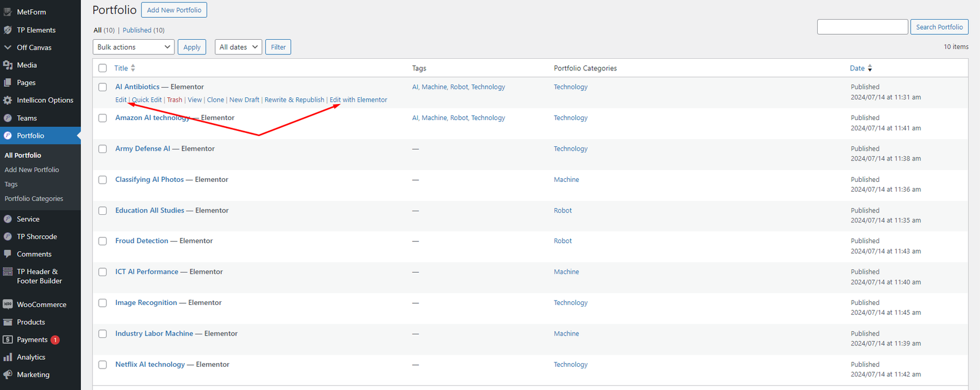Image resolution: width=980 pixels, height=390 pixels.
Task: Expand the All dates filter dropdown
Action: [x=238, y=47]
